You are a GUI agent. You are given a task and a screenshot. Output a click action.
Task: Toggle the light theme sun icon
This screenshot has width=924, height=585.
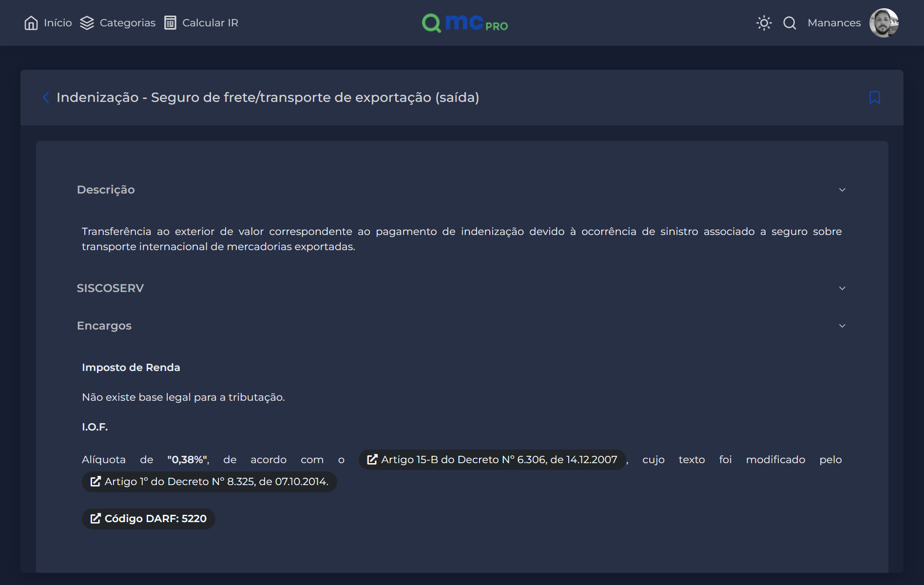(764, 23)
